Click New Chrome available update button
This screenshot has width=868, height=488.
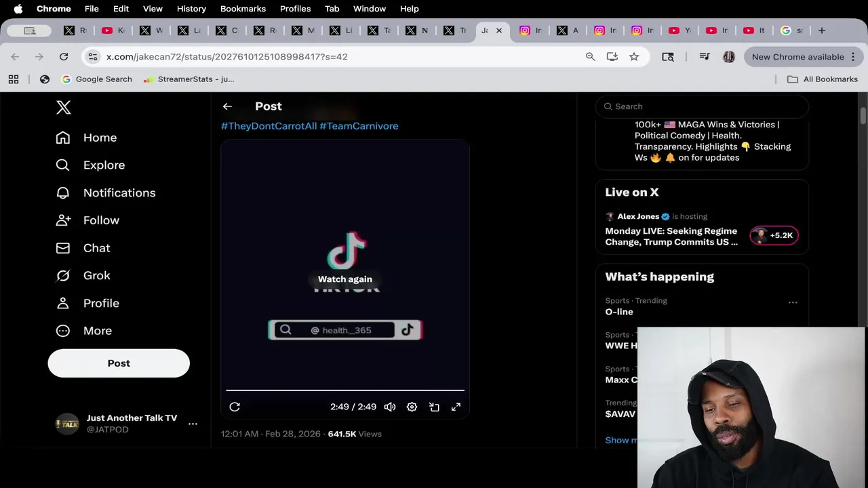coord(804,57)
